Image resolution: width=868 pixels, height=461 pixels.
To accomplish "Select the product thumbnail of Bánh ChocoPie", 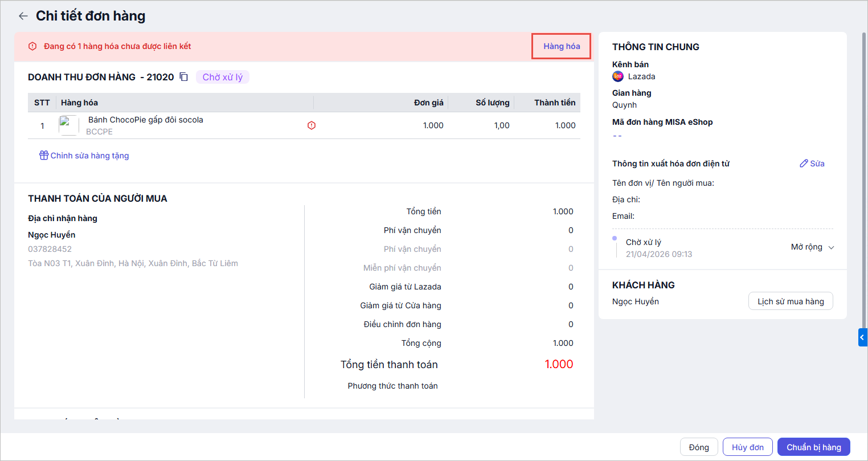I will coord(69,125).
